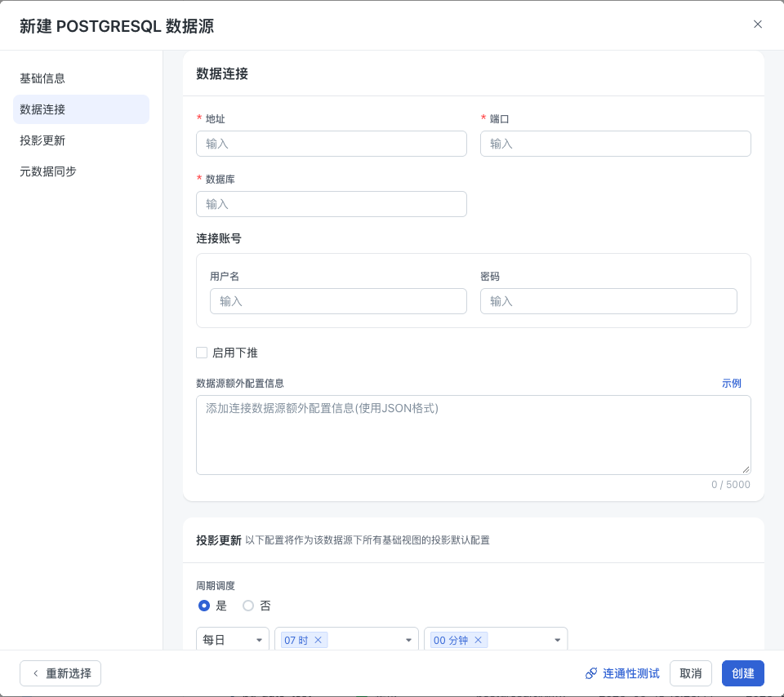Image resolution: width=784 pixels, height=697 pixels.
Task: Remove the 07 时 tag
Action: coord(318,640)
